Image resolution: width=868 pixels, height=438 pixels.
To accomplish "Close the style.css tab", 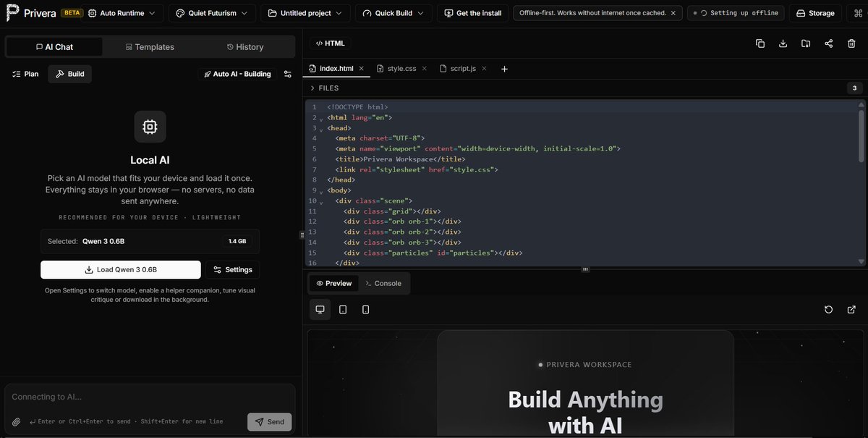I will (425, 69).
